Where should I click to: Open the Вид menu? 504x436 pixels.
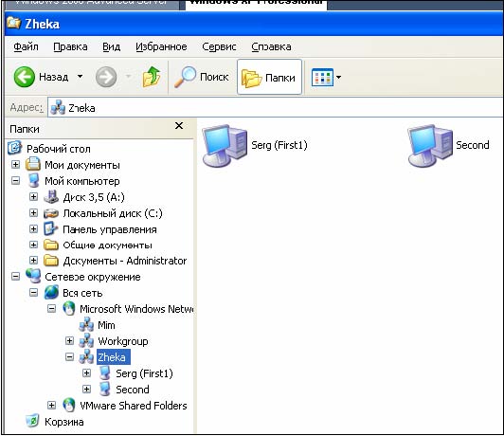click(111, 47)
